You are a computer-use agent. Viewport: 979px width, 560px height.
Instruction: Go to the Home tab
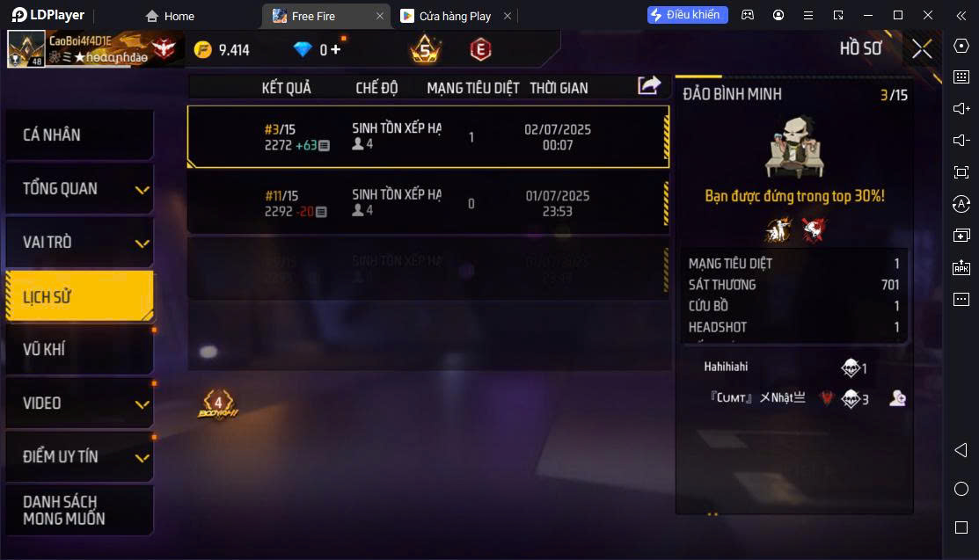pos(170,16)
